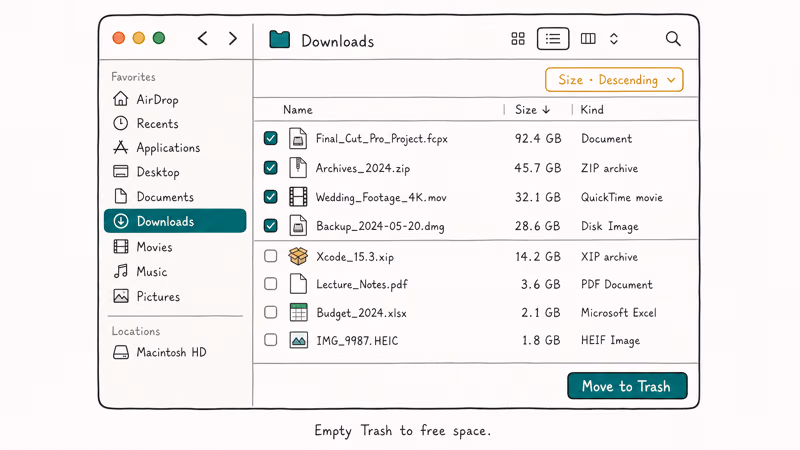Select Downloads in the sidebar
Viewport: 800px width, 450px height.
click(x=175, y=221)
